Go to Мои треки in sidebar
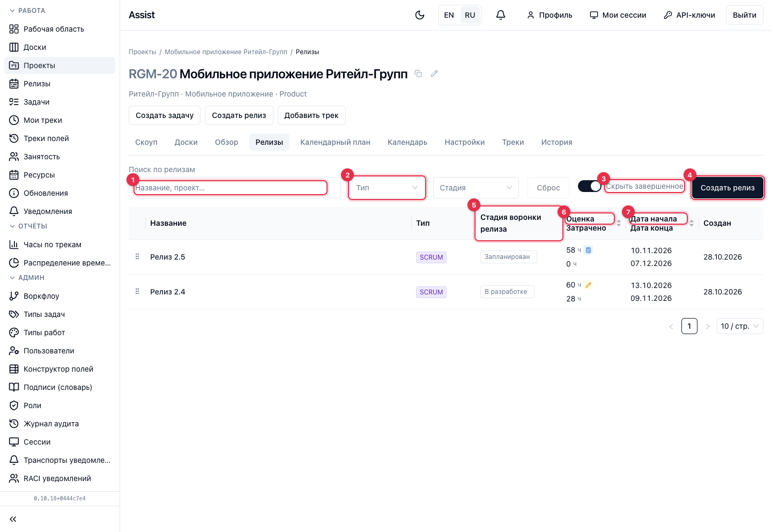 (60, 120)
